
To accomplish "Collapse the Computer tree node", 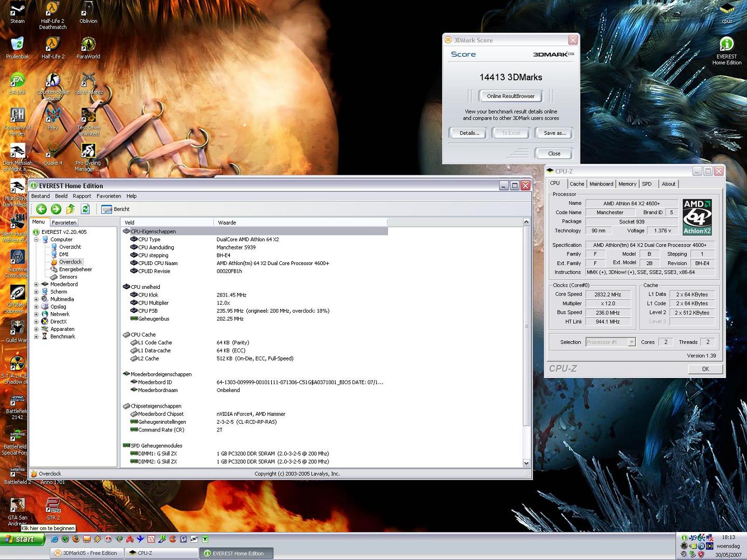I will coord(36,240).
